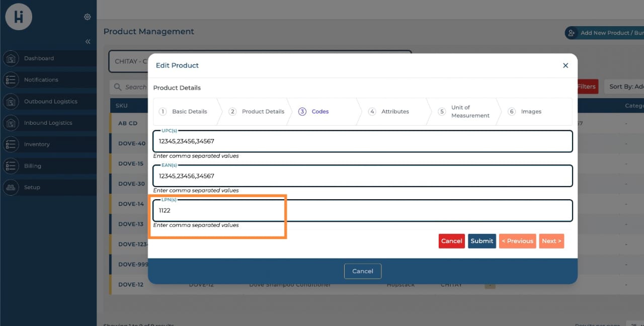Focus the LPN(s) text field
The width and height of the screenshot is (644, 326).
point(362,211)
